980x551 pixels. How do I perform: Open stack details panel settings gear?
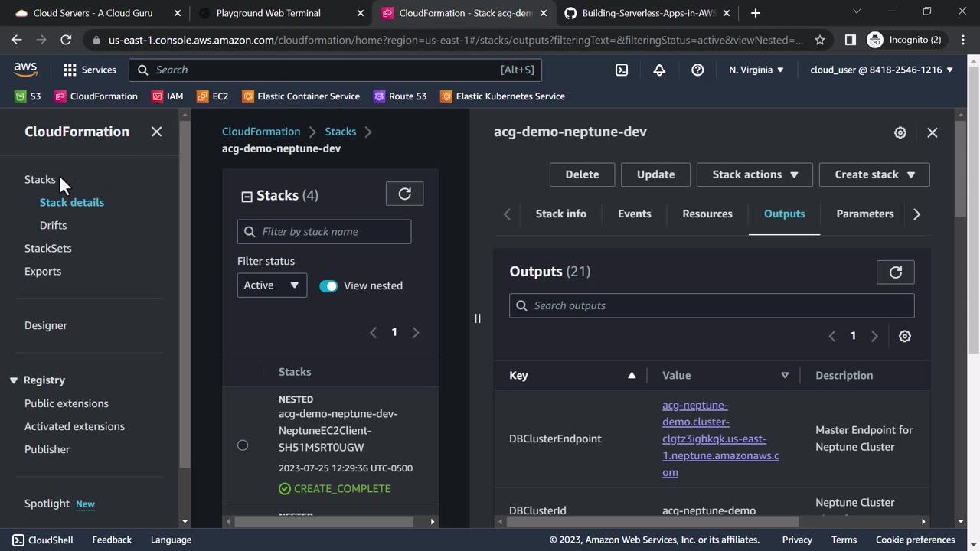tap(900, 132)
